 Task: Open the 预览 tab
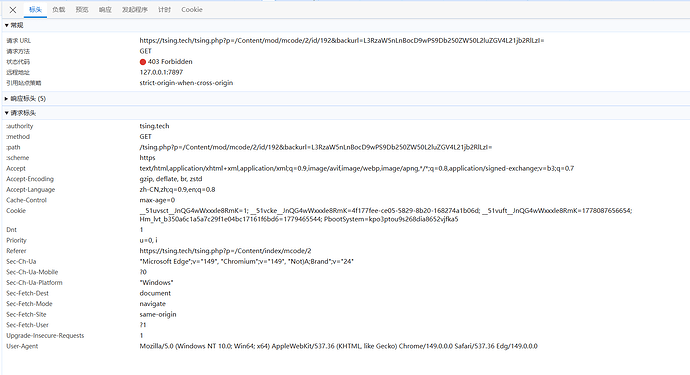(82, 10)
